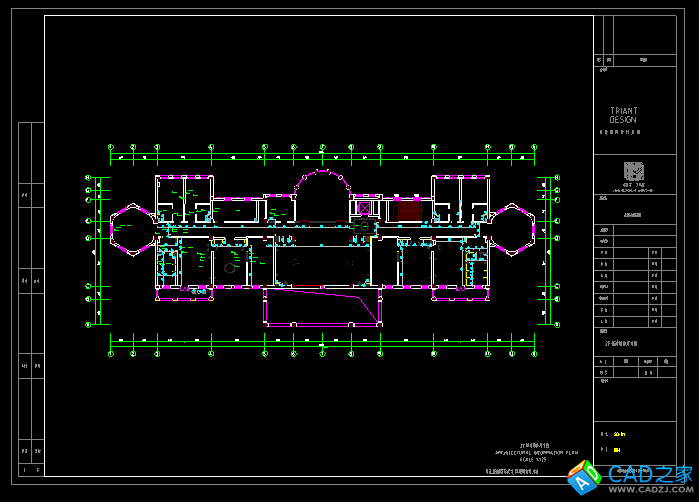Image resolution: width=699 pixels, height=502 pixels.
Task: Click the circular symbol in lower-left room
Action: [231, 268]
